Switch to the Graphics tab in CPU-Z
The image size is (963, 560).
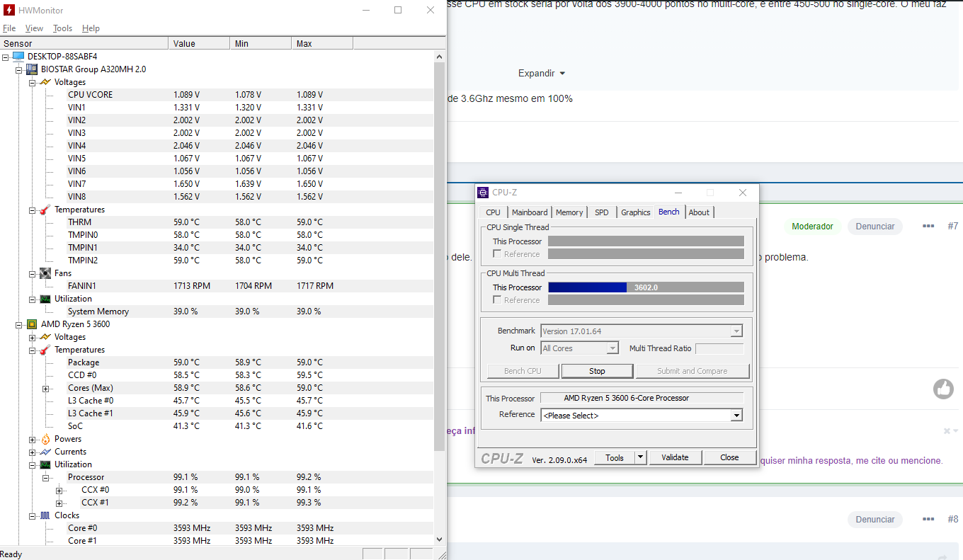[636, 212]
